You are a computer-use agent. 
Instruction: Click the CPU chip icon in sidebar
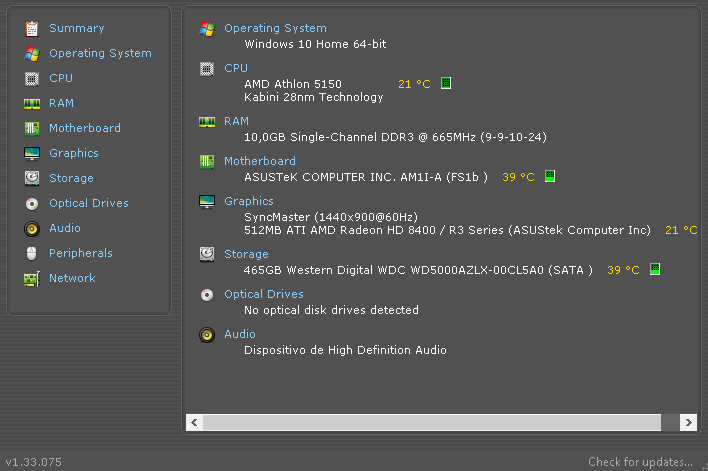[x=32, y=79]
